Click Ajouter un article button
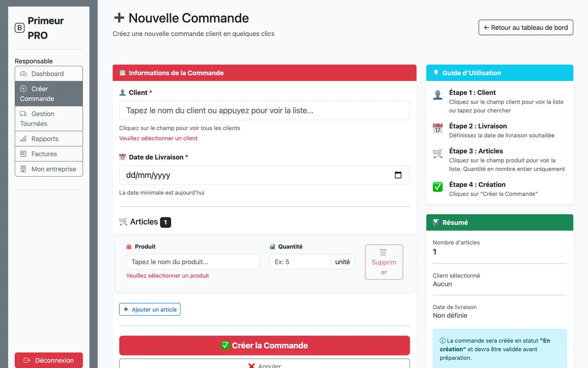This screenshot has width=588, height=368. click(150, 309)
